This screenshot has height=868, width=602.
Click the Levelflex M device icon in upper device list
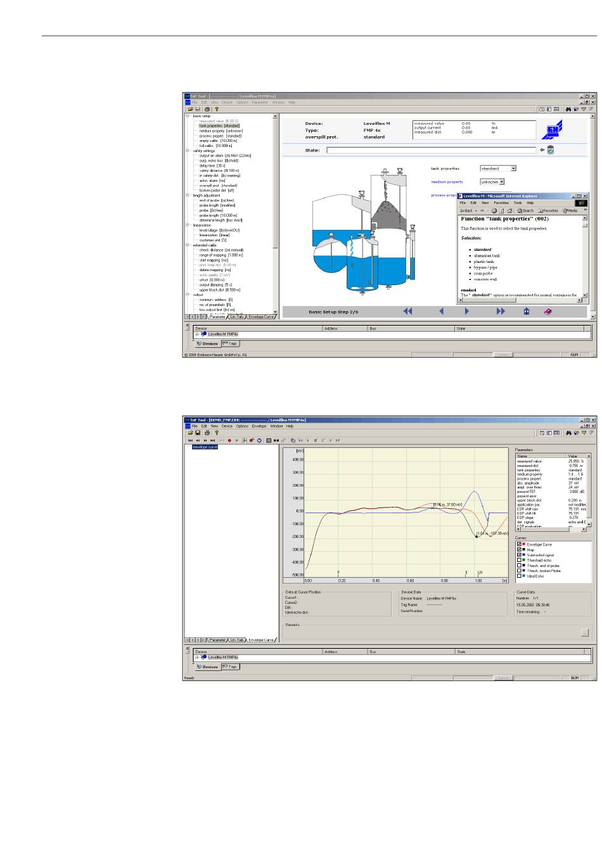click(x=204, y=334)
